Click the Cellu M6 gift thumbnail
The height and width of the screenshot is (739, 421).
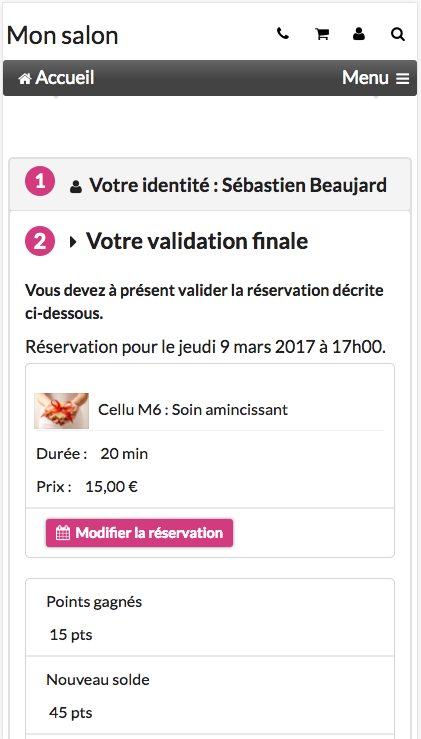(x=61, y=411)
